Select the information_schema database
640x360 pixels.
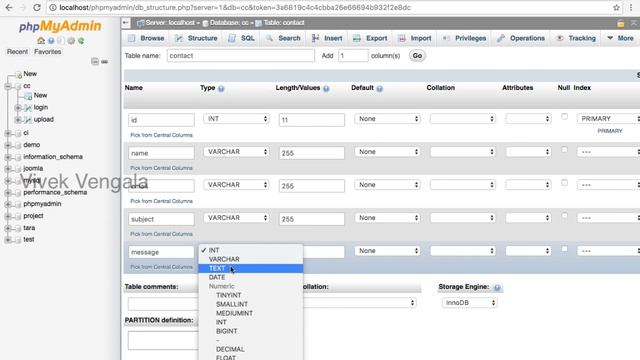pos(53,157)
